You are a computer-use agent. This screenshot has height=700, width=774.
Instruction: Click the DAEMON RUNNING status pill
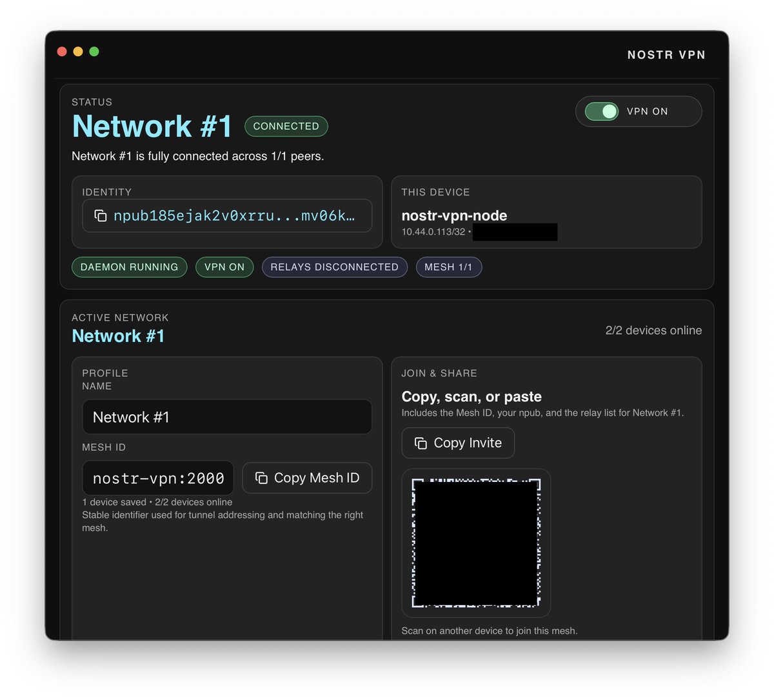129,267
